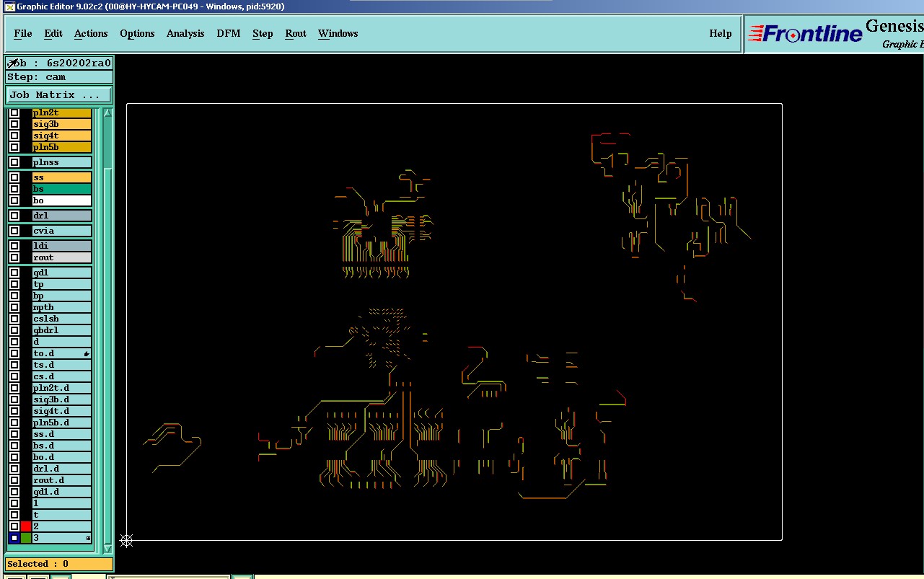
Task: Select the bo.d layer name
Action: click(62, 457)
